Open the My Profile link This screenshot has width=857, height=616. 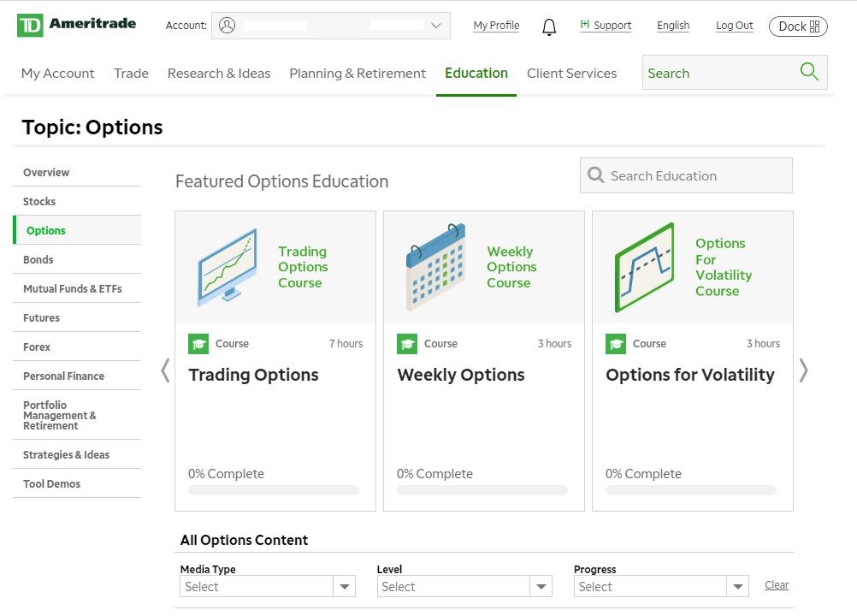tap(496, 25)
